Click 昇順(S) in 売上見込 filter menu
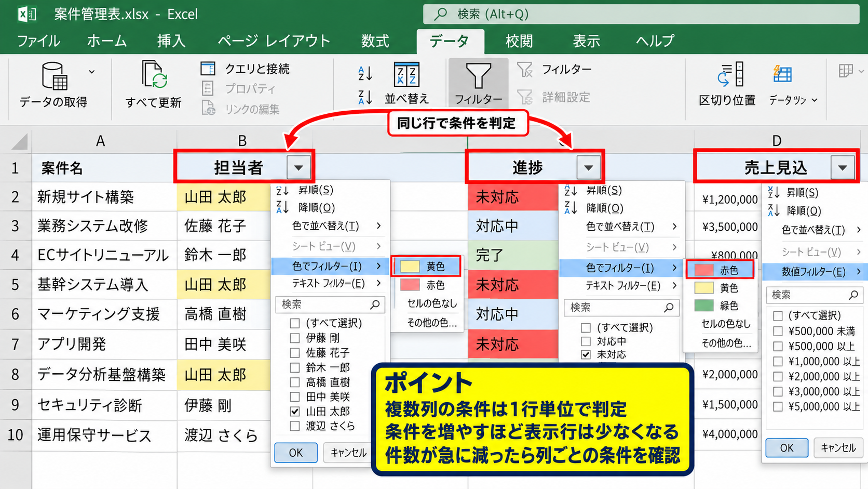Image resolution: width=868 pixels, height=489 pixels. (803, 193)
